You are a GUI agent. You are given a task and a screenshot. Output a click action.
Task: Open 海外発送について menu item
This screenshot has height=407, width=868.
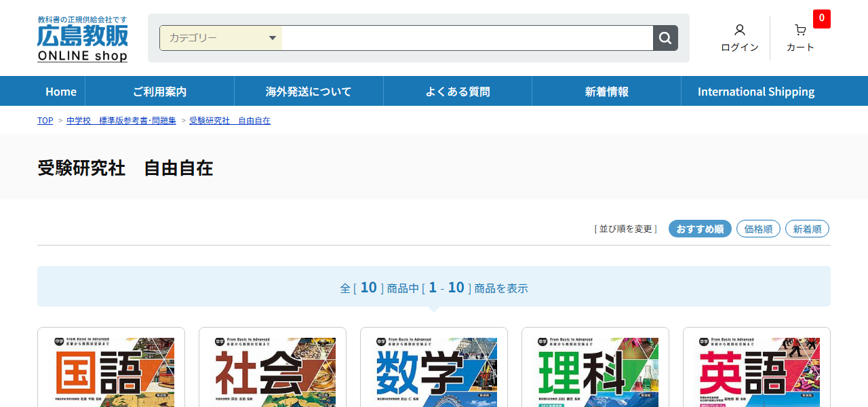click(309, 91)
